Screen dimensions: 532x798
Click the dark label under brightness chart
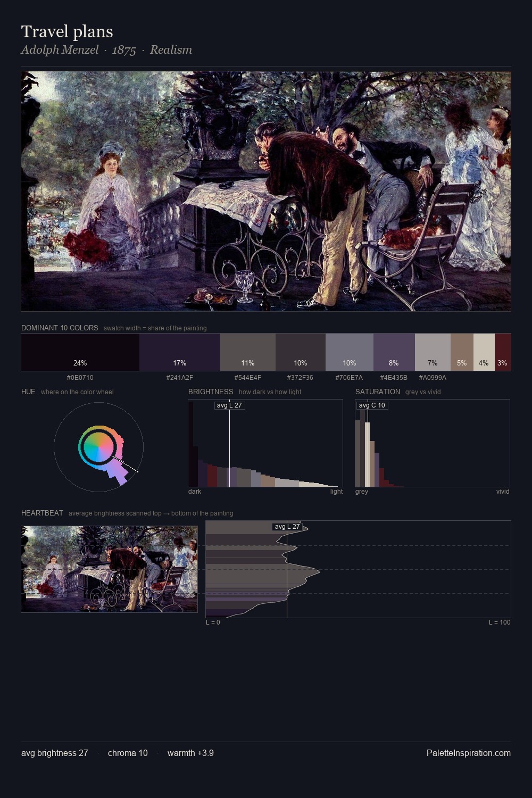click(195, 492)
